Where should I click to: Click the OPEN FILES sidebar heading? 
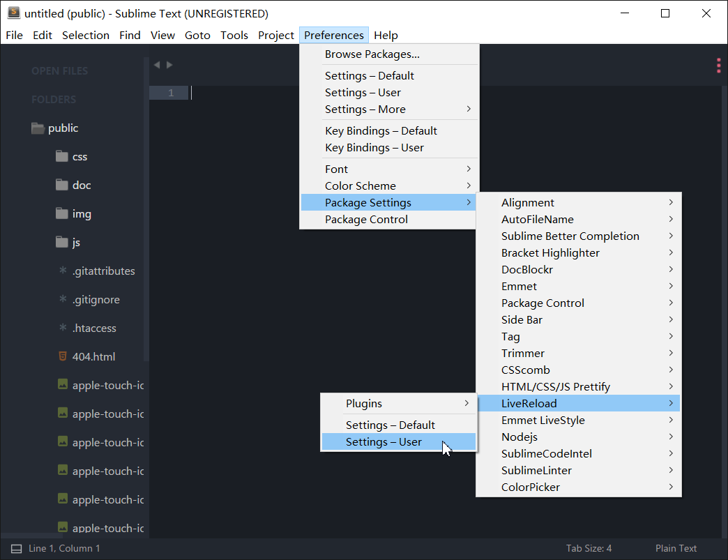[x=60, y=71]
